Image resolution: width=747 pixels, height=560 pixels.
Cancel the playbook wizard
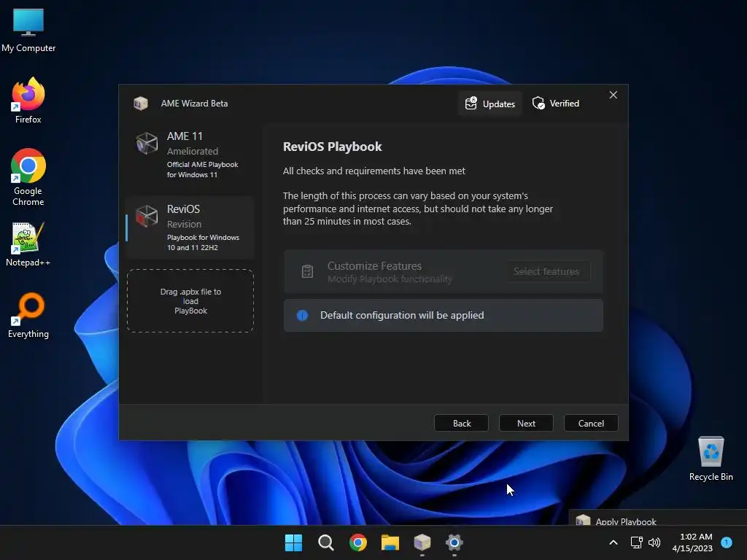pyautogui.click(x=591, y=424)
